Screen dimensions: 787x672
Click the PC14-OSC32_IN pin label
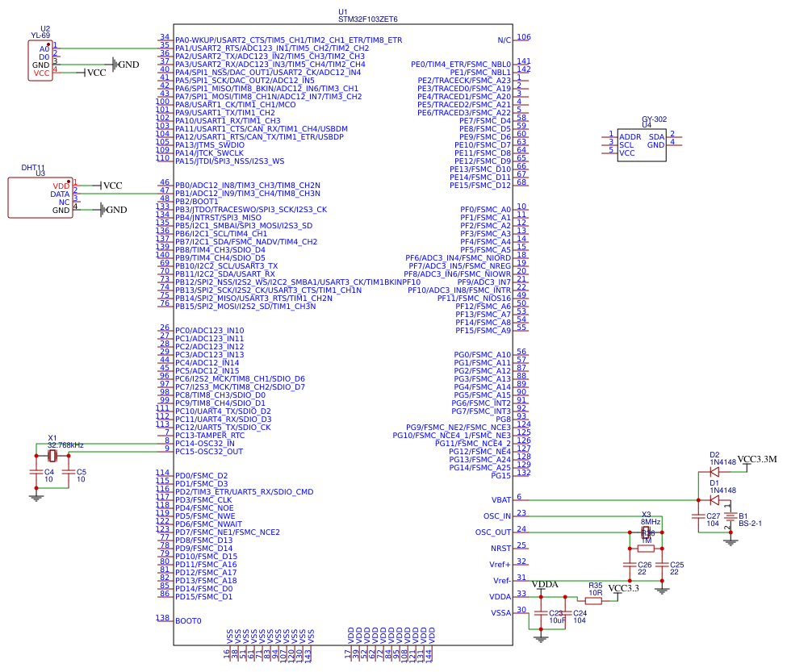205,444
